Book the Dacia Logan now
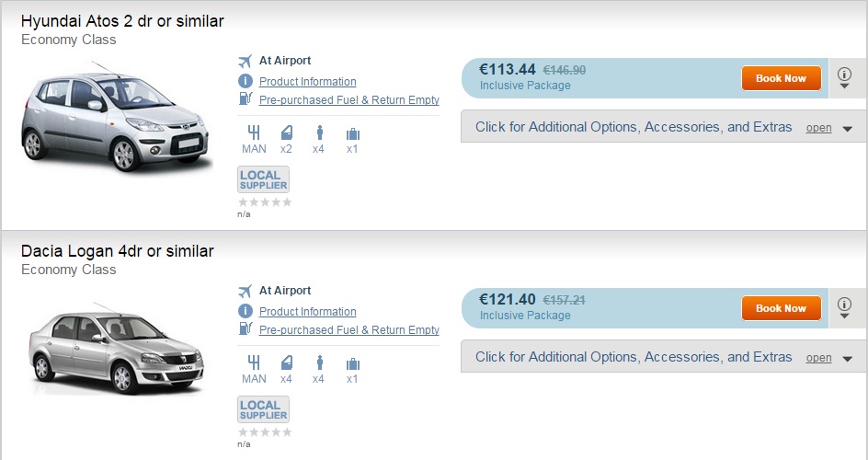 (x=781, y=308)
